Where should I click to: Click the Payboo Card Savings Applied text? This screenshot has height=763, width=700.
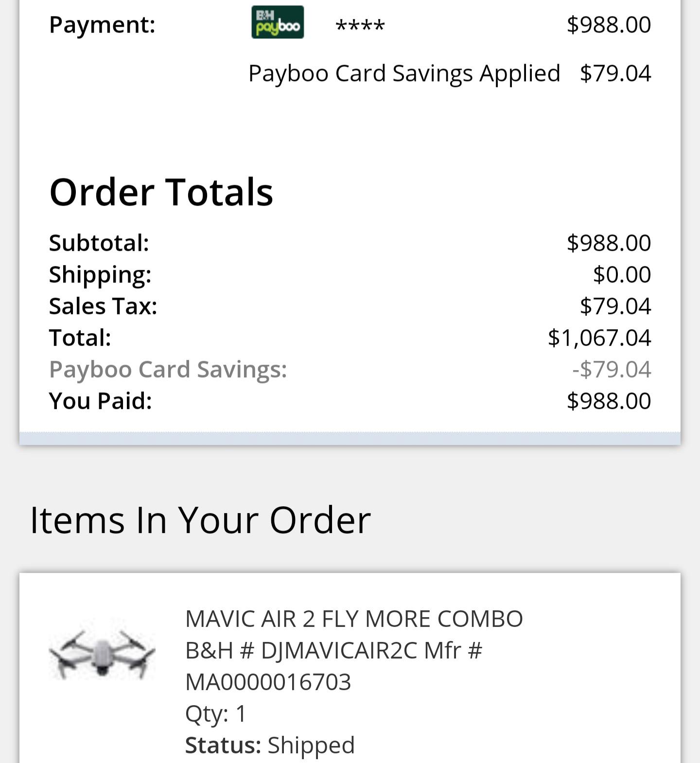[404, 73]
